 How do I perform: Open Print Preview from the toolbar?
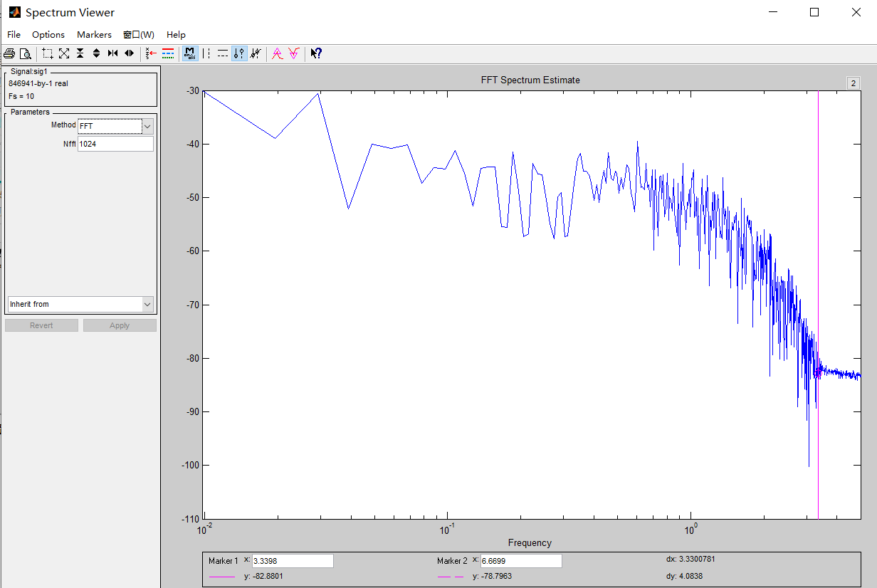coord(26,53)
